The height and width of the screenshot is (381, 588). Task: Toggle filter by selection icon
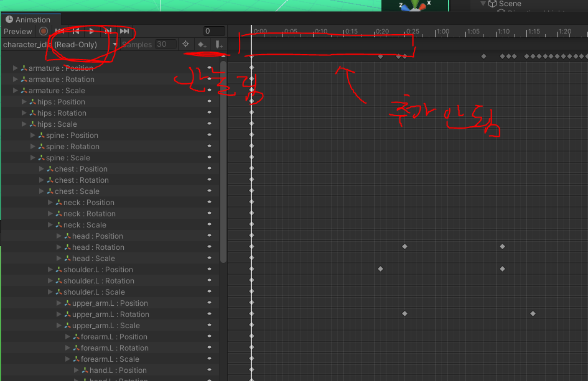(185, 44)
